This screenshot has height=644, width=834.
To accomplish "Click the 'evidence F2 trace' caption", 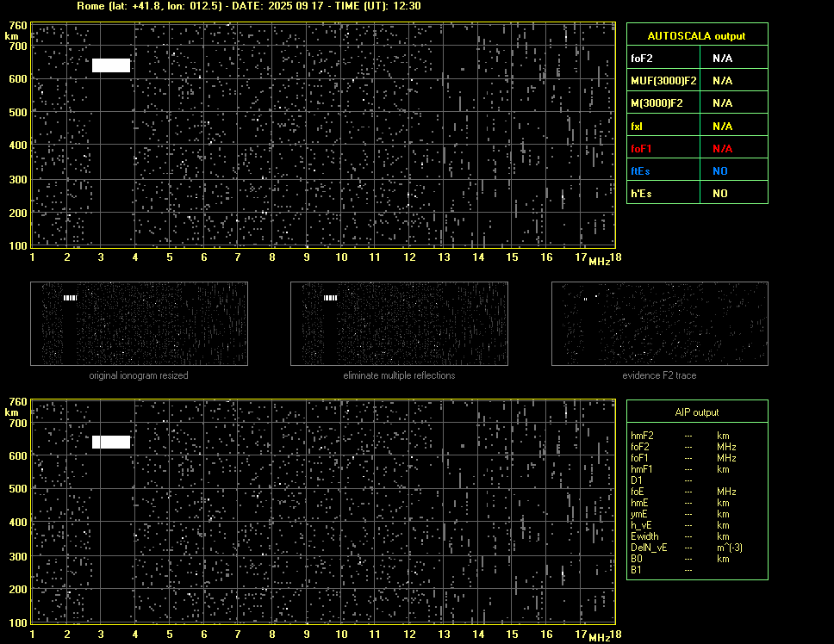I will click(x=659, y=375).
